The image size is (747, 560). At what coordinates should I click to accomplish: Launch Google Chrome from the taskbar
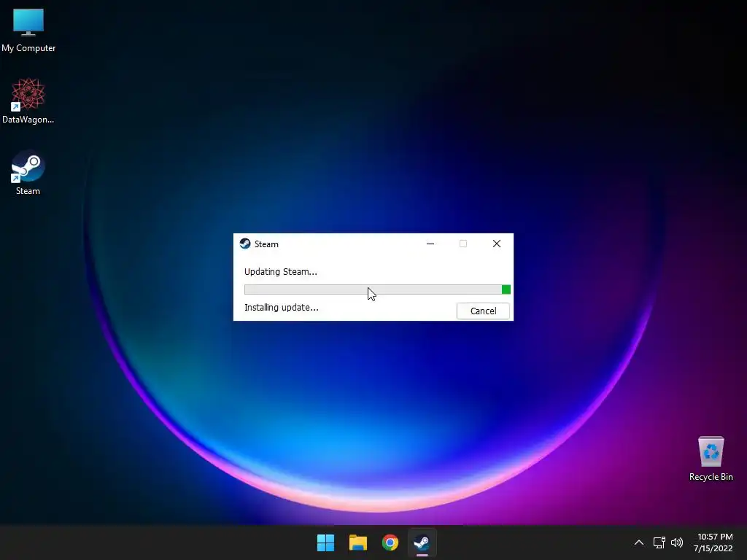pyautogui.click(x=390, y=542)
